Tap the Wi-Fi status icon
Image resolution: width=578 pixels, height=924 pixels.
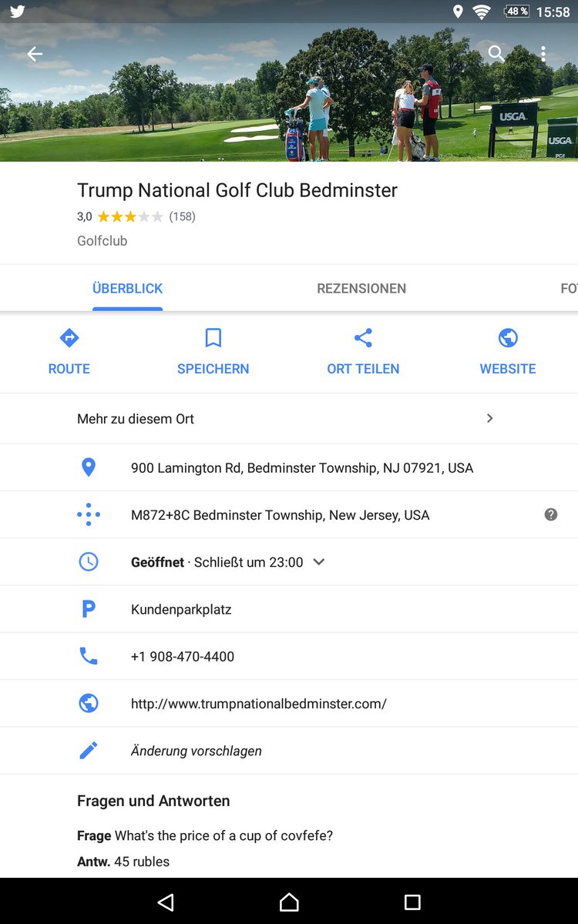pos(482,12)
